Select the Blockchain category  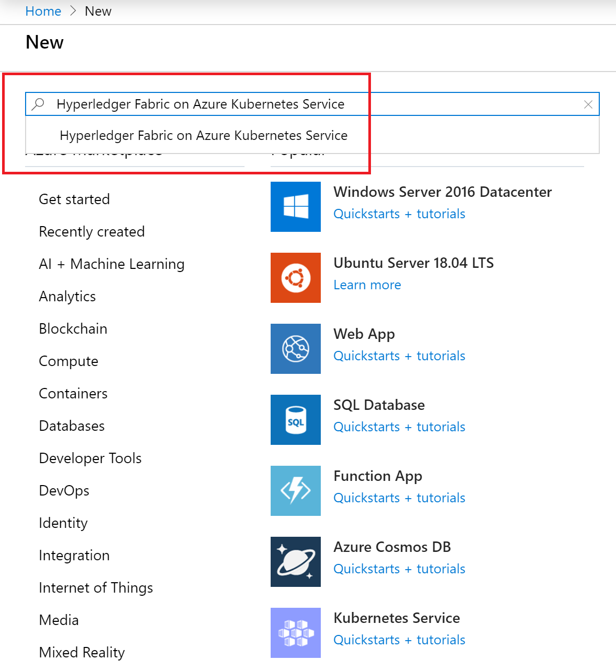[73, 329]
